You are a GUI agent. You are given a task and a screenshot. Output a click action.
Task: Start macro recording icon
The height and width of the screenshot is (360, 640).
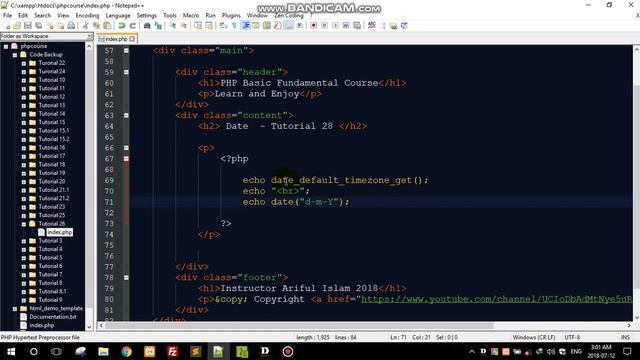pyautogui.click(x=313, y=26)
